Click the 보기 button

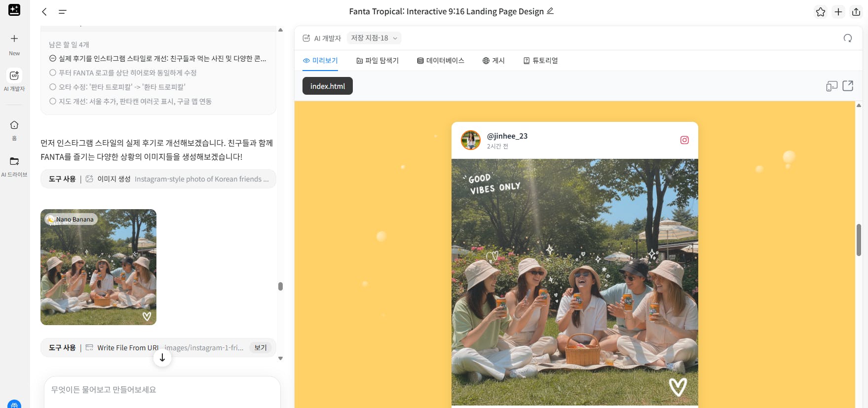click(261, 348)
